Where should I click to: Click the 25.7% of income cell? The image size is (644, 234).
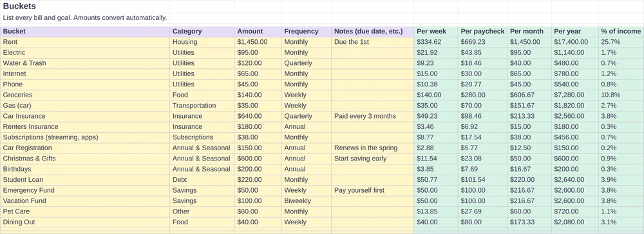tap(621, 42)
